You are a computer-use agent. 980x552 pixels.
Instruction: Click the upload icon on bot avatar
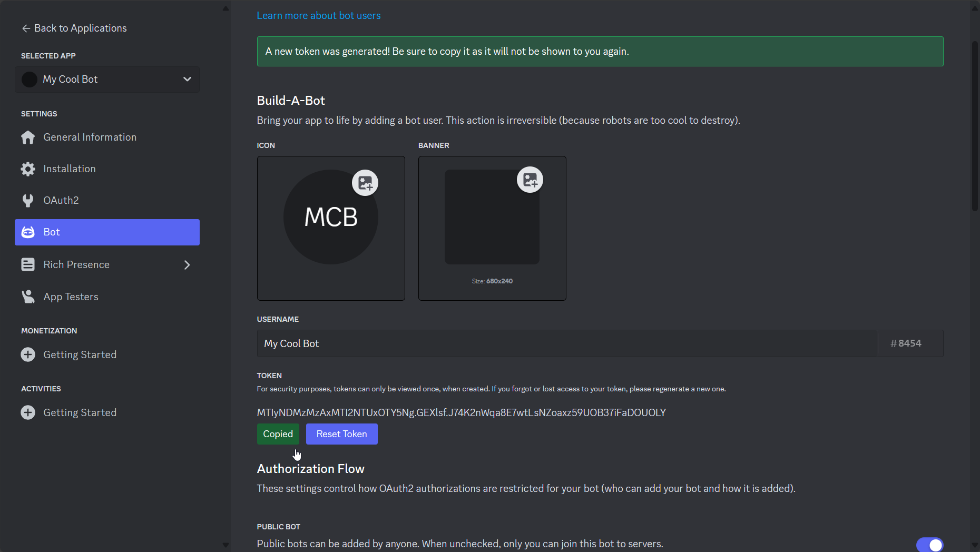[365, 183]
